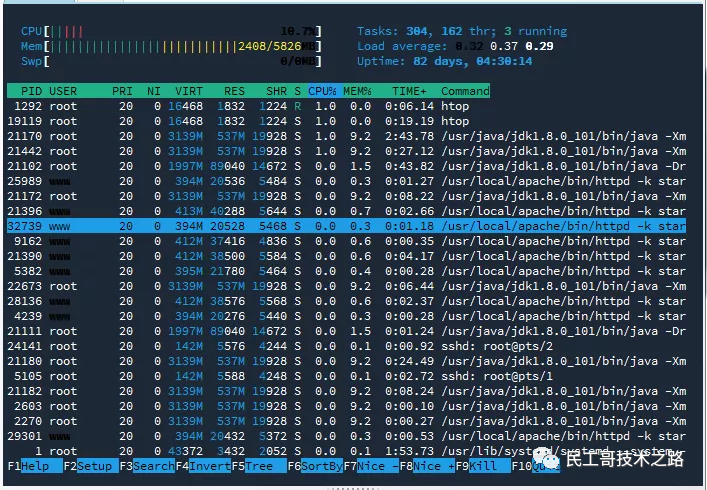Sort by the NI column header
The image size is (707, 490).
[x=154, y=91]
